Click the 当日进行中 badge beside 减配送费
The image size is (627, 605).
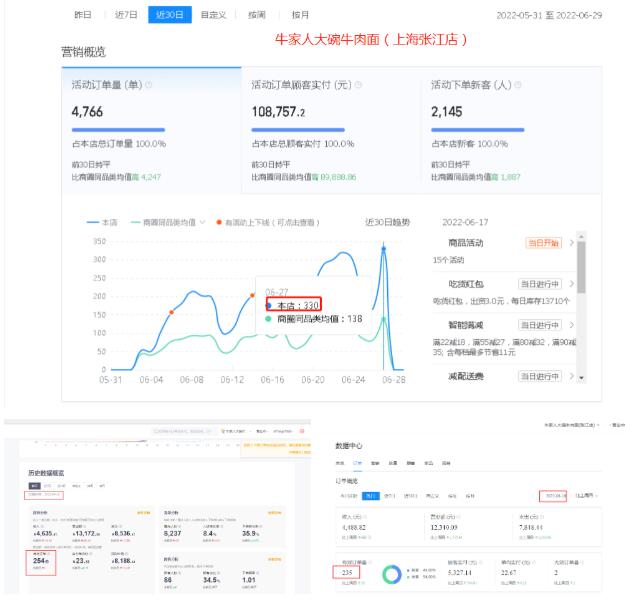[539, 376]
